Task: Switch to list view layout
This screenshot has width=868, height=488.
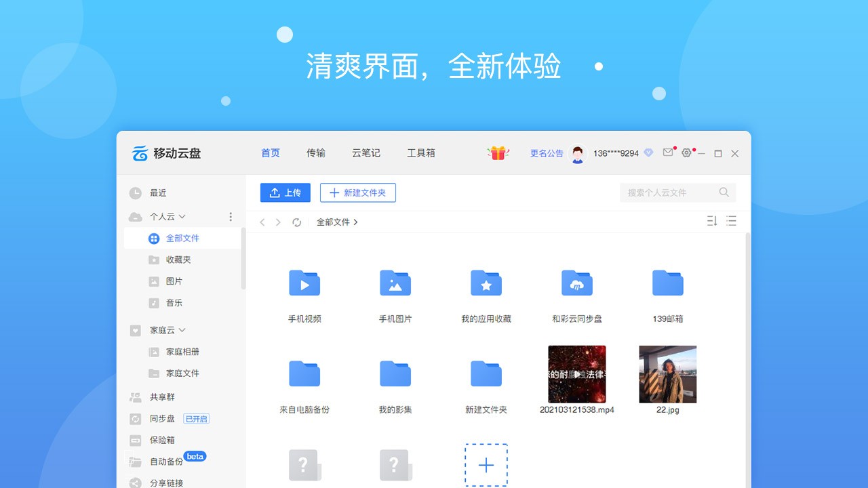Action: (731, 220)
